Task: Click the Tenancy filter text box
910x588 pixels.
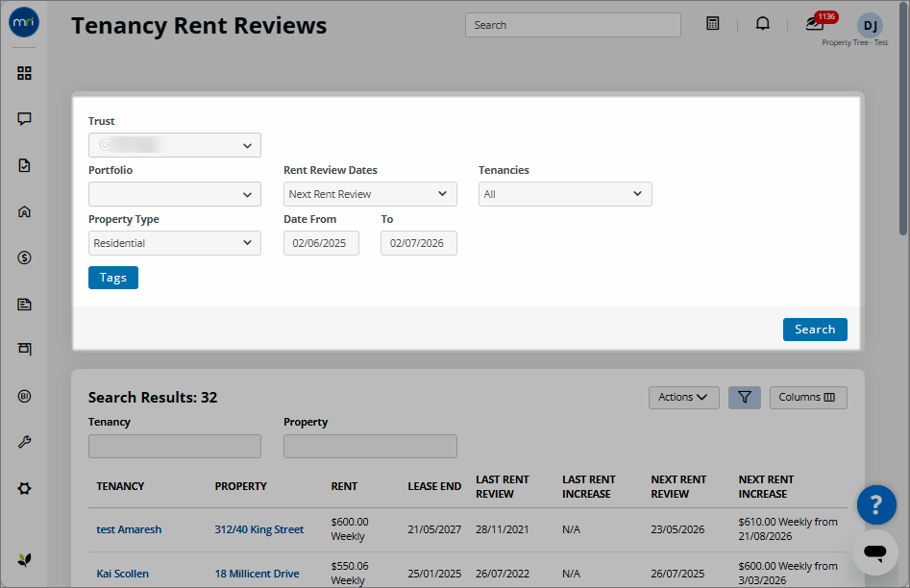Action: (x=175, y=447)
